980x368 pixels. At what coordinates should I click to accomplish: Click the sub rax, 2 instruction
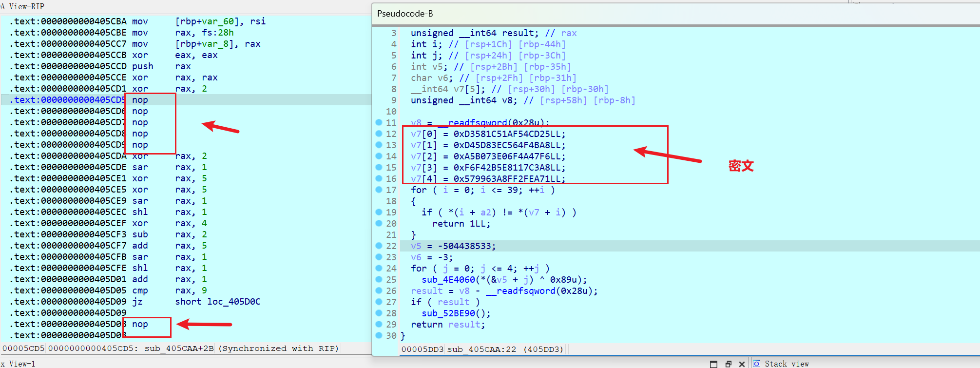[169, 234]
